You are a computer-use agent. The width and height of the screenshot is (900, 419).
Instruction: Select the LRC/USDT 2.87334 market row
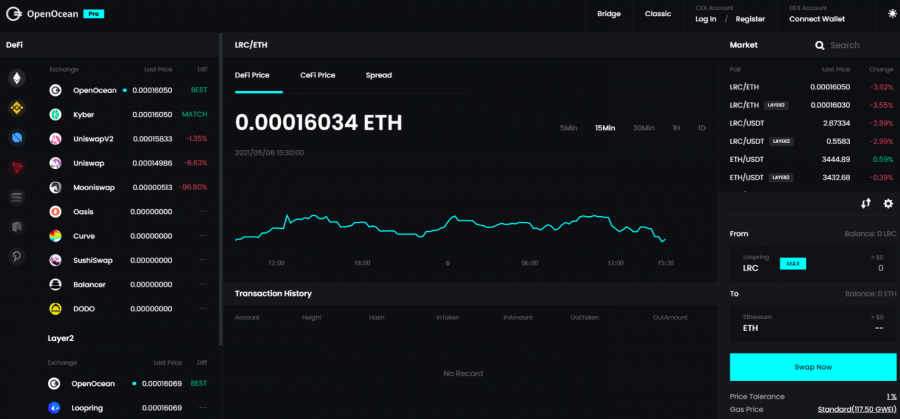tap(811, 123)
